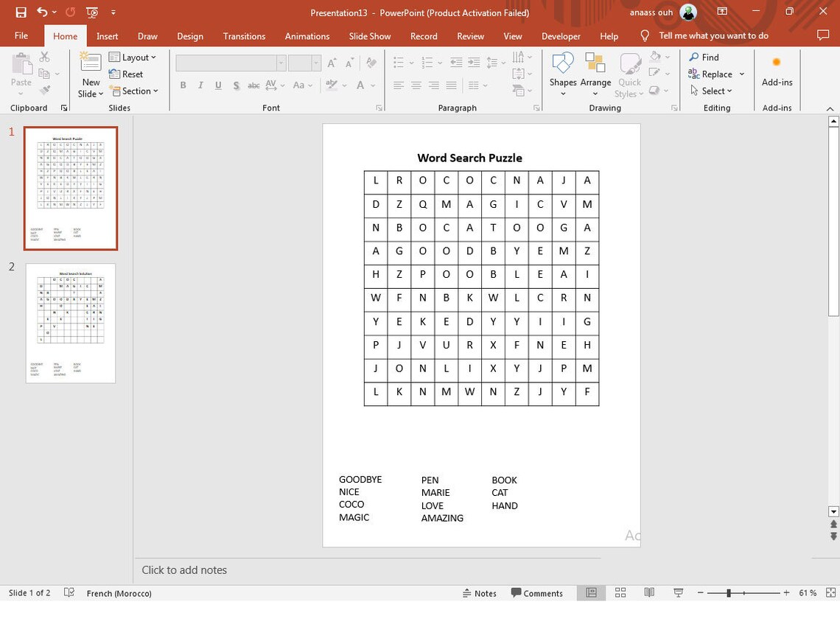Image resolution: width=840 pixels, height=630 pixels.
Task: Apply italic formatting
Action: pos(200,85)
